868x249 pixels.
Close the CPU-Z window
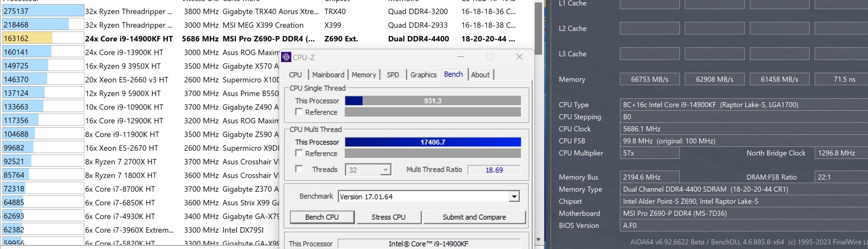[x=519, y=57]
